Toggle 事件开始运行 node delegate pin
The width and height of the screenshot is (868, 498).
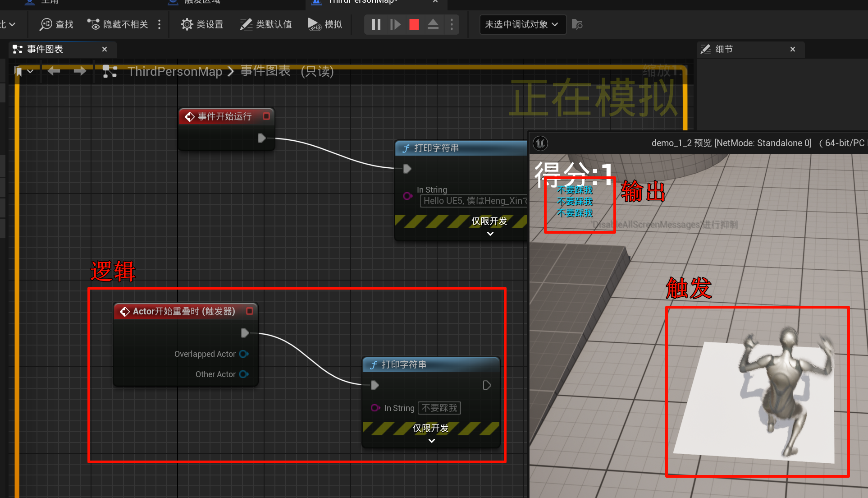[266, 116]
